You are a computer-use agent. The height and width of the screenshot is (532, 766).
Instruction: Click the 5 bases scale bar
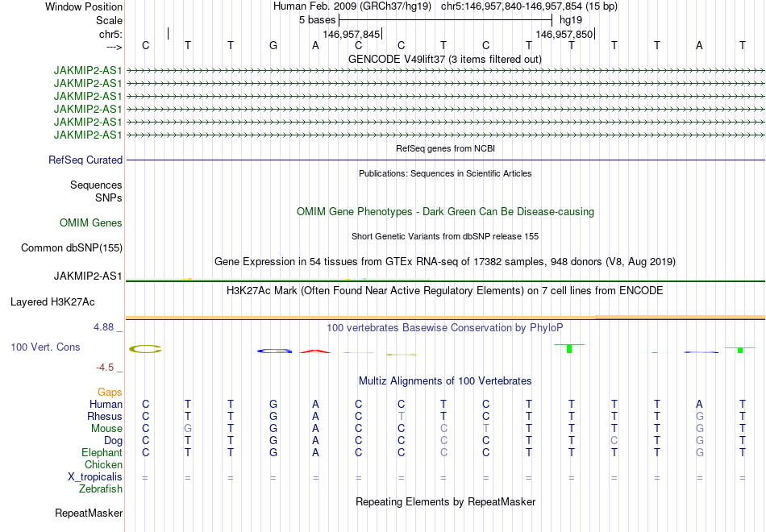pyautogui.click(x=445, y=20)
